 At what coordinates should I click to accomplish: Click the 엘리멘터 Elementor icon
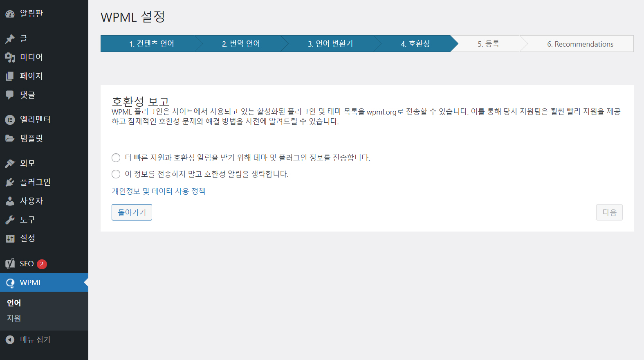[x=10, y=120]
